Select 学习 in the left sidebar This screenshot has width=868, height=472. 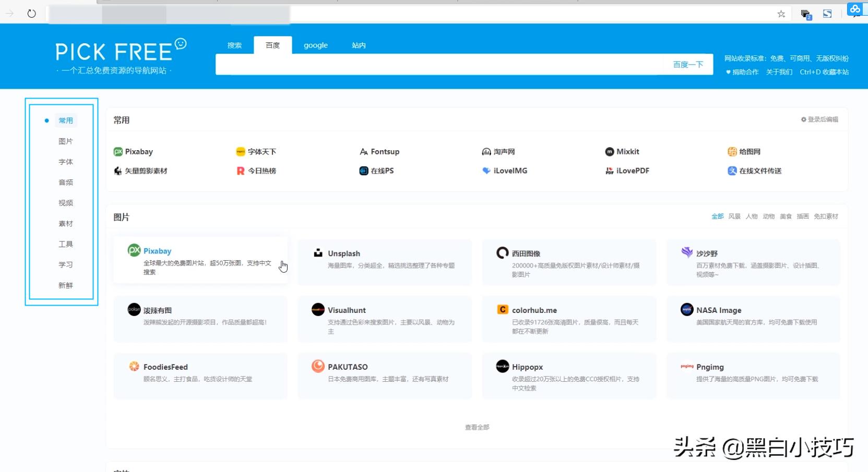tap(66, 265)
